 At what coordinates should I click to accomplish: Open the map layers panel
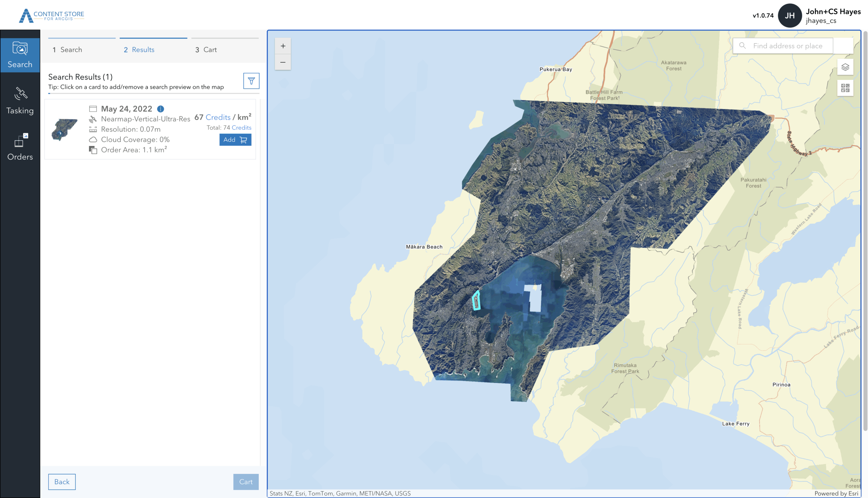(x=845, y=67)
